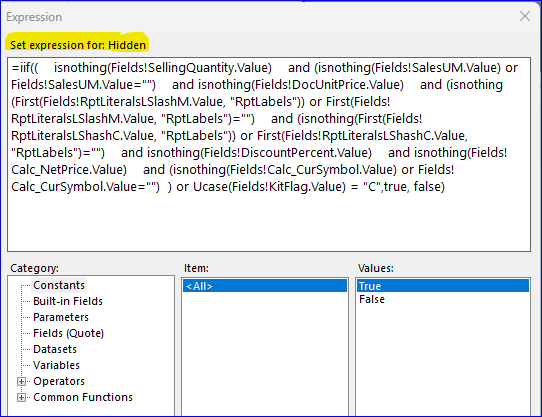Select the Variables category

pos(56,365)
